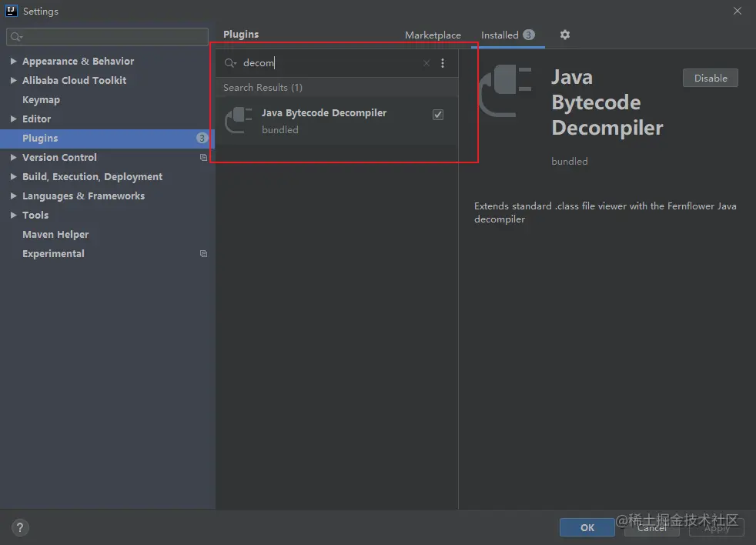Expand the Editor settings node
The height and width of the screenshot is (545, 756).
pyautogui.click(x=14, y=119)
